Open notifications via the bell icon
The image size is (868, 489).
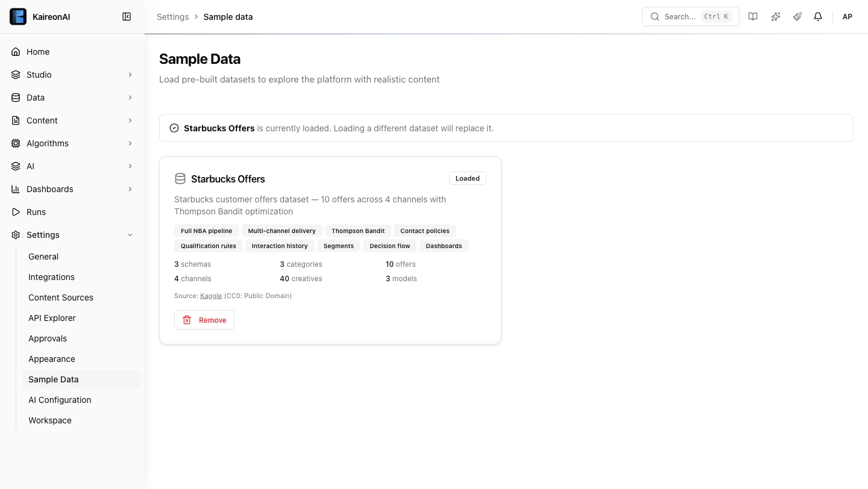point(818,16)
